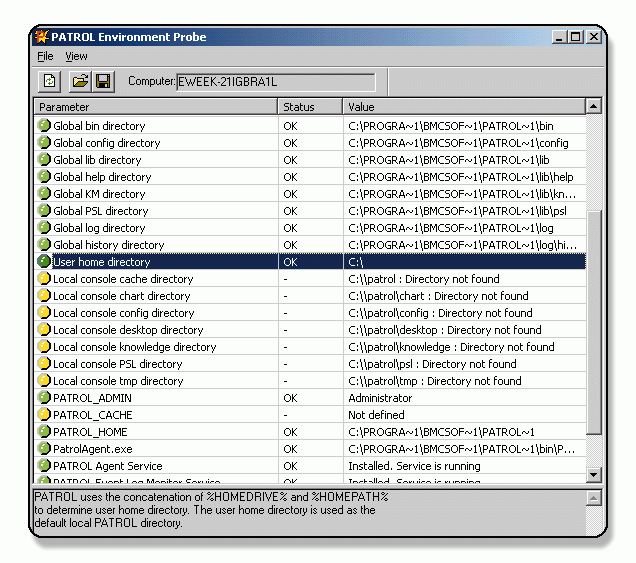Click yellow icon of Local console chart directory
This screenshot has height=563, width=636.
tap(43, 295)
